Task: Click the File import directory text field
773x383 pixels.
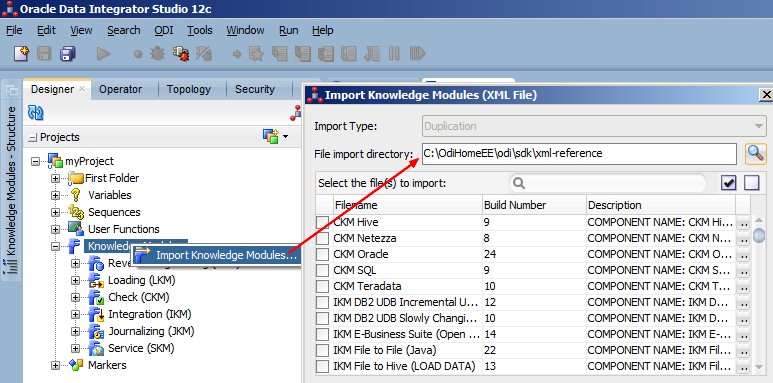Action: [x=579, y=154]
